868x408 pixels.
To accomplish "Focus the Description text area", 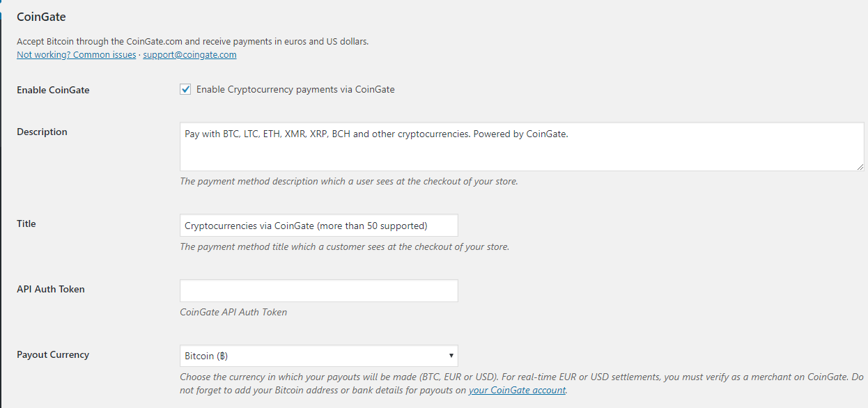I will [522, 147].
